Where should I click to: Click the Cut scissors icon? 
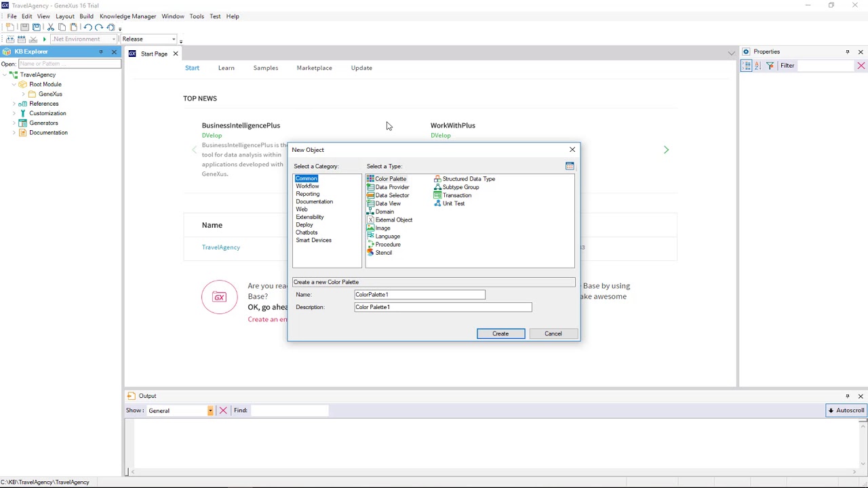[x=50, y=27]
